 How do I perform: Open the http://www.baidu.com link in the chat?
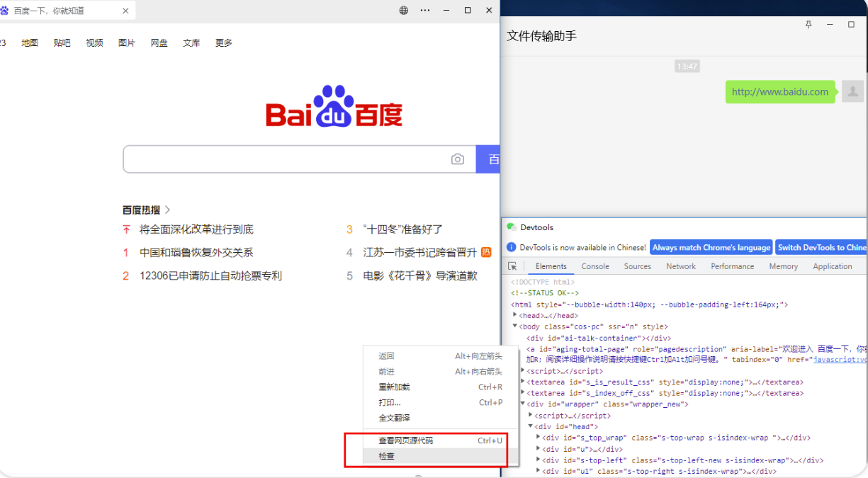[780, 91]
